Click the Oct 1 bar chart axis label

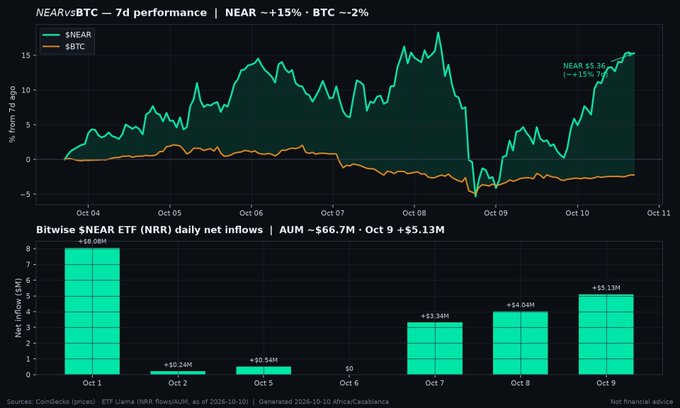(x=92, y=383)
